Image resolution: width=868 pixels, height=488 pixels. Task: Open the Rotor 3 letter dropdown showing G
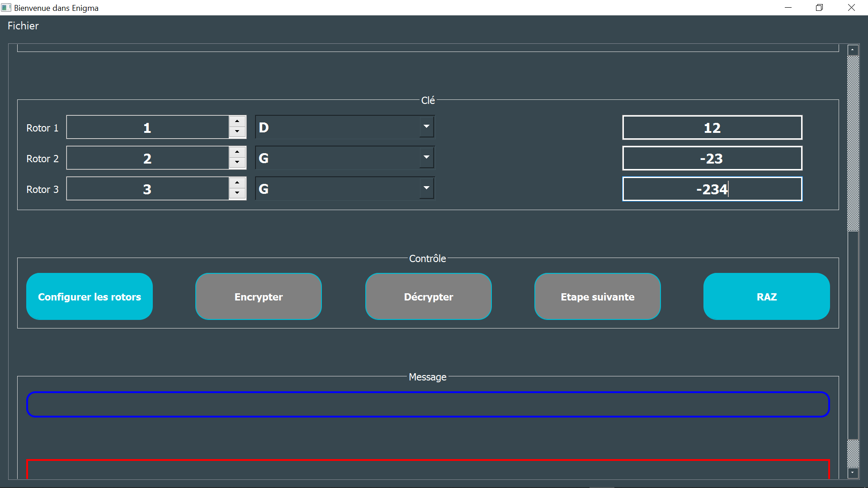pyautogui.click(x=425, y=188)
